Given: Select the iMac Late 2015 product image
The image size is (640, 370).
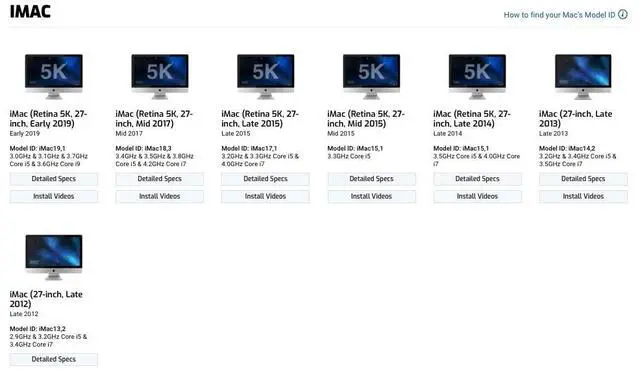Looking at the screenshot, I should (x=266, y=76).
